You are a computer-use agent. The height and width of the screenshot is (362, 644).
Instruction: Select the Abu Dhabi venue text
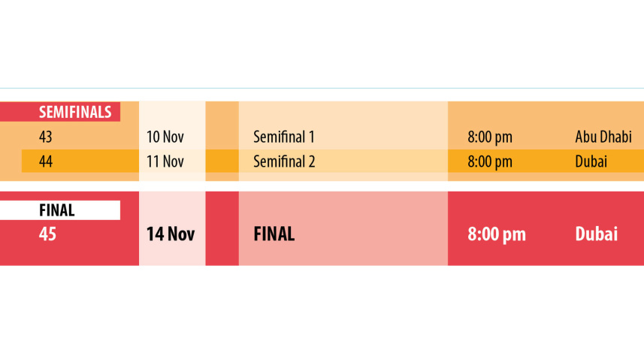[603, 137]
